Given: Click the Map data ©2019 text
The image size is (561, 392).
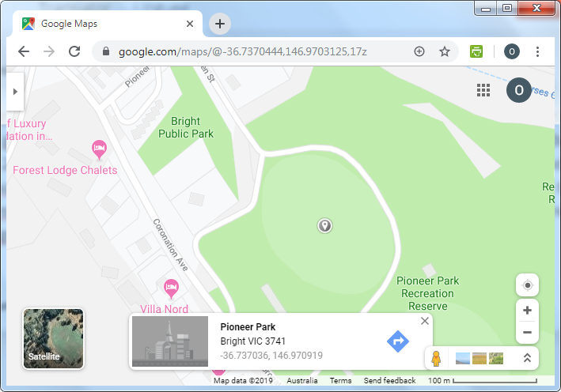Looking at the screenshot, I should pos(243,381).
